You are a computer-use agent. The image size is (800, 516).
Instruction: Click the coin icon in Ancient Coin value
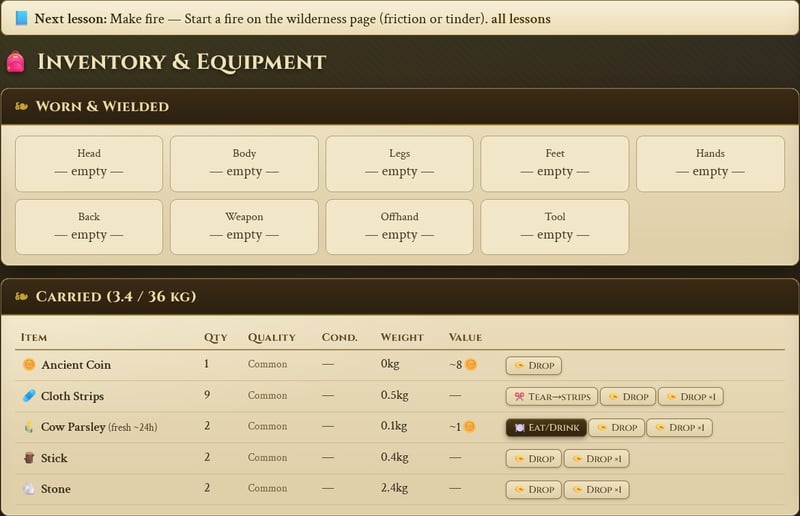point(471,364)
